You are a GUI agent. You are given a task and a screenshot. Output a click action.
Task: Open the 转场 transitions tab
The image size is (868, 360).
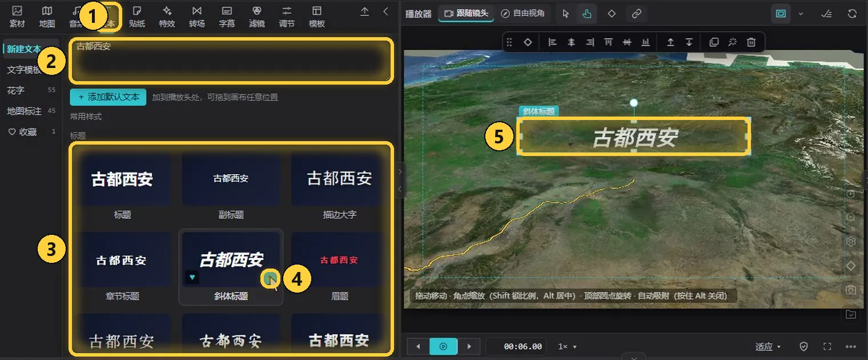click(197, 17)
